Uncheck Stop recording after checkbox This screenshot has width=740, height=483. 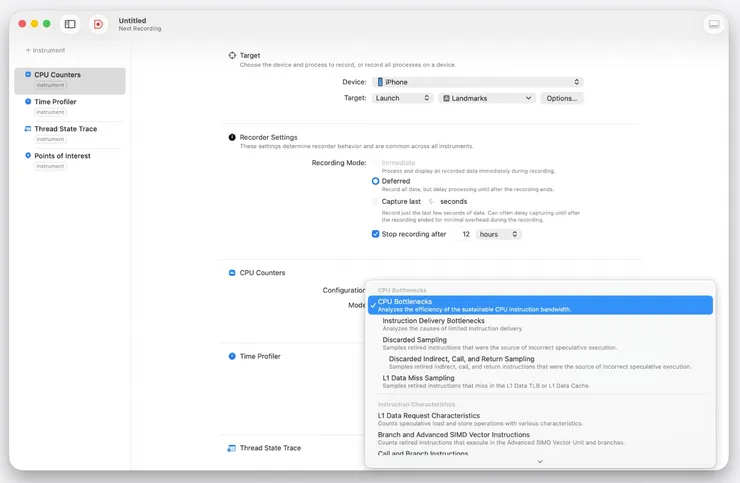376,234
